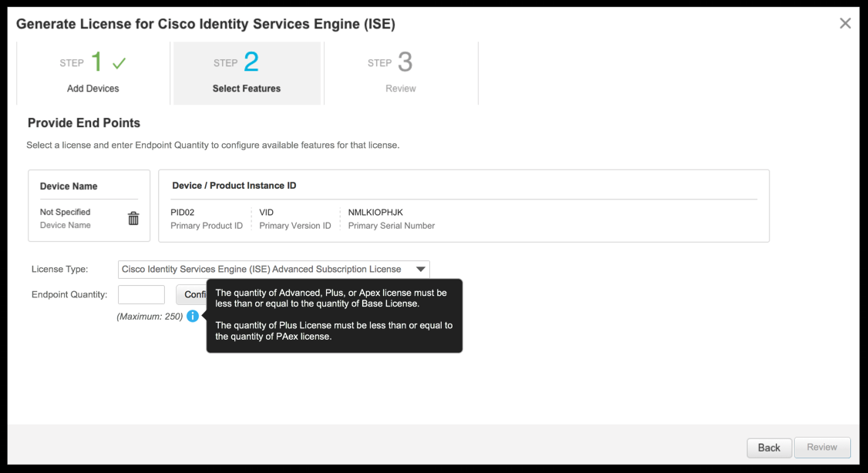Click the Primary Product ID label
Screen dimensions: 868x473
click(207, 226)
